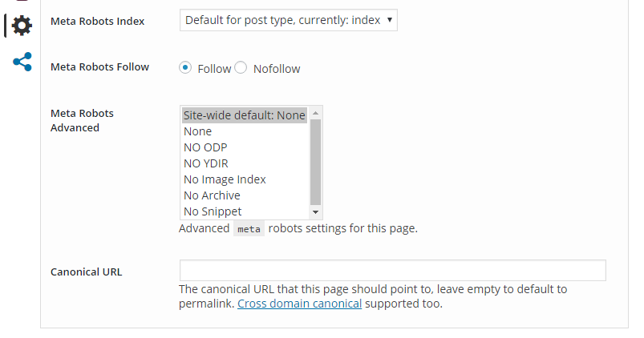
Task: Open the Meta Robots Index dropdown
Action: tap(289, 20)
